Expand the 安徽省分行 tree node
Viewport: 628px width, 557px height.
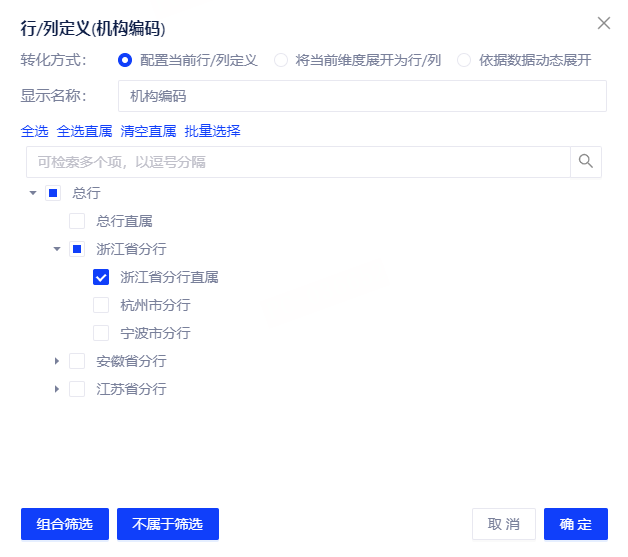click(57, 361)
